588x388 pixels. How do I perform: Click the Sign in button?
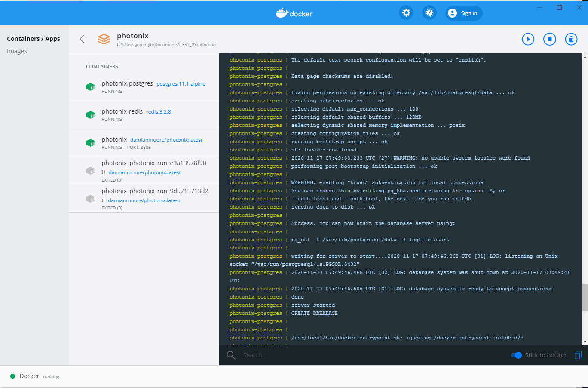coord(464,13)
